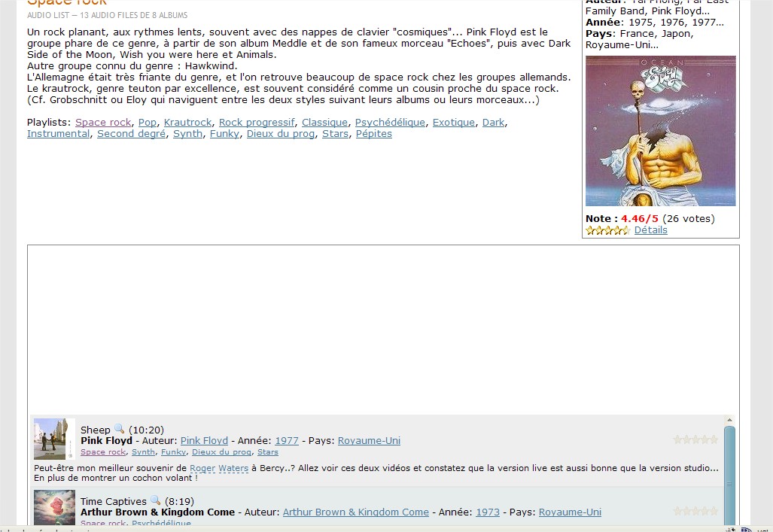
Task: Click the scroll up arrow of track list
Action: tap(729, 420)
